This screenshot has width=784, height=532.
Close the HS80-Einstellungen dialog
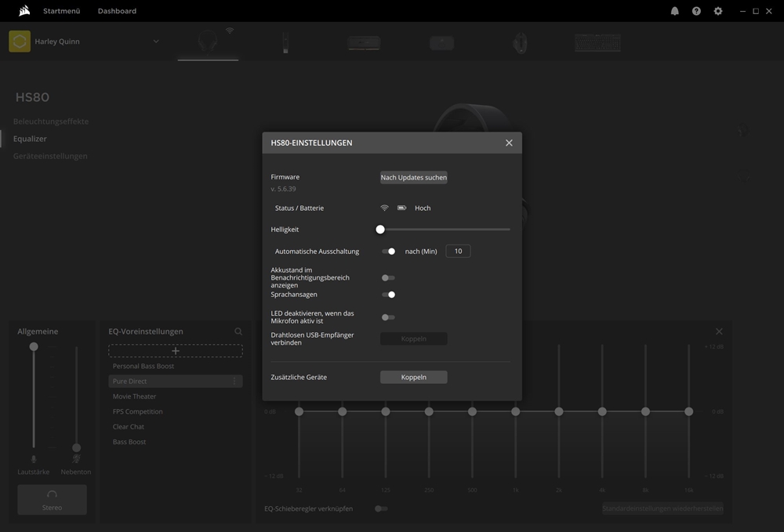click(x=509, y=143)
